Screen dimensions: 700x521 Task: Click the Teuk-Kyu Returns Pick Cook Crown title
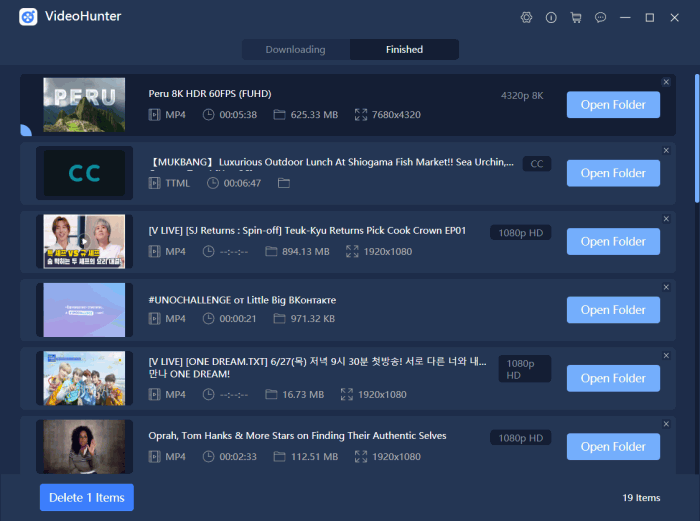coord(307,230)
